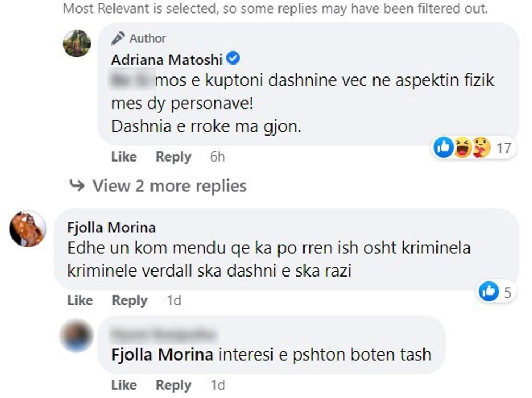Like Adriana Matoshi's comment
This screenshot has width=532, height=398.
(124, 157)
